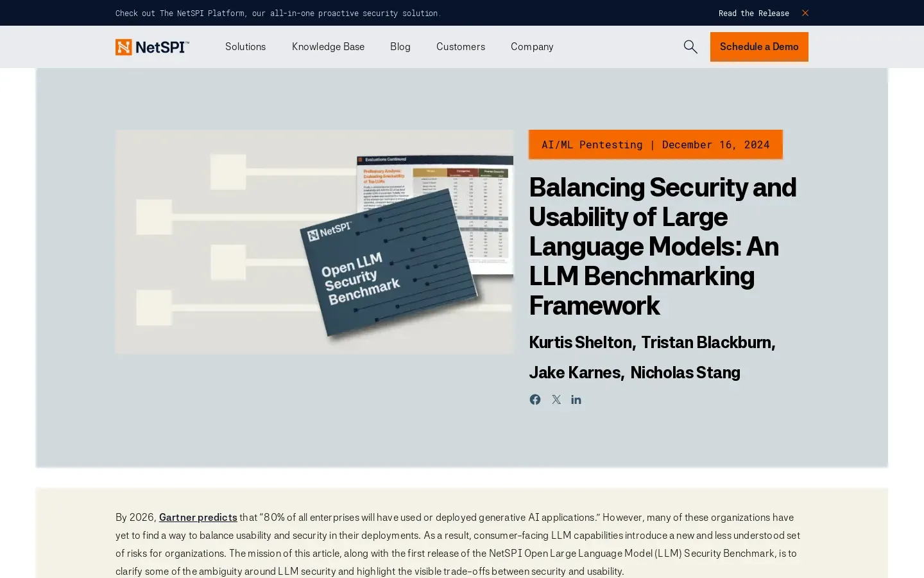Screen dimensions: 924x578
Task: Open the Gartner predicts link
Action: click(x=198, y=517)
